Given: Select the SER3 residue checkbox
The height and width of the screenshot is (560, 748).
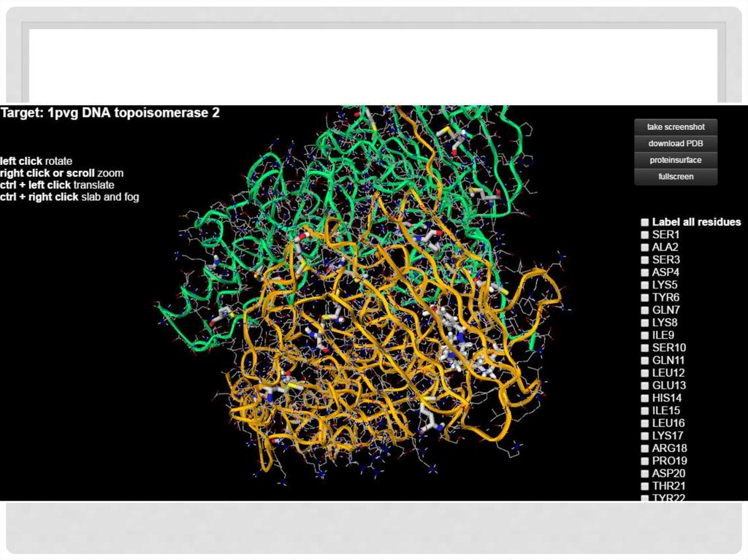Looking at the screenshot, I should [x=645, y=260].
